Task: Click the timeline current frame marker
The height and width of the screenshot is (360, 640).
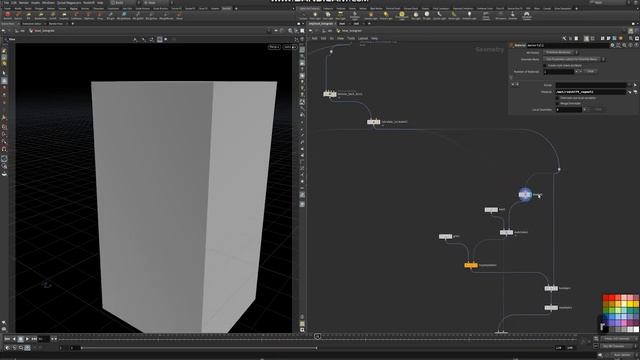Action: click(x=317, y=336)
